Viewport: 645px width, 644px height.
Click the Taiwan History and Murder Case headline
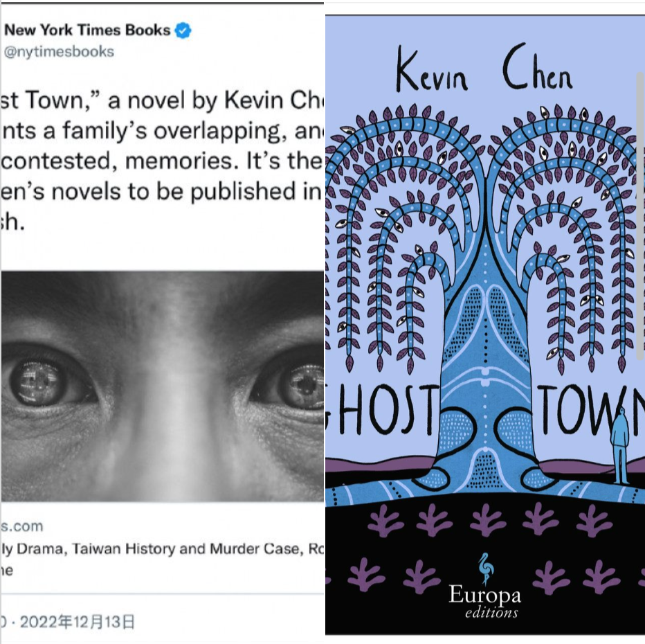point(163,548)
